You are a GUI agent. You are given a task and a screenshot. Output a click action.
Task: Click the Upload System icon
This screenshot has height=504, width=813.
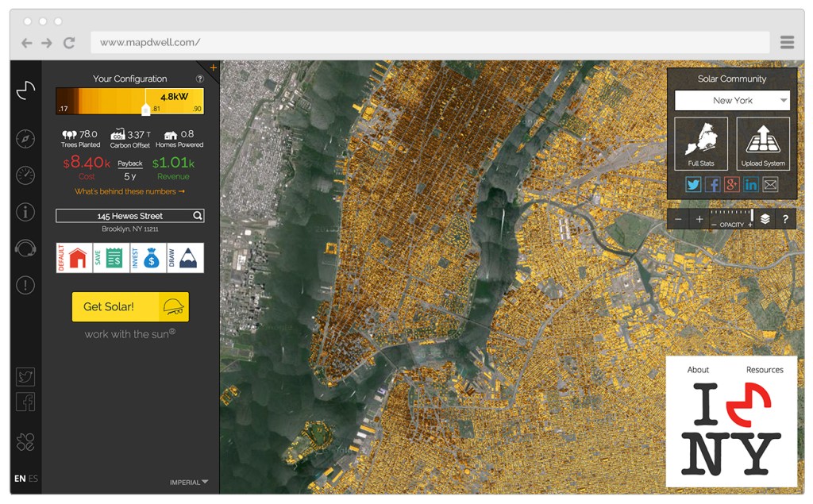(762, 144)
